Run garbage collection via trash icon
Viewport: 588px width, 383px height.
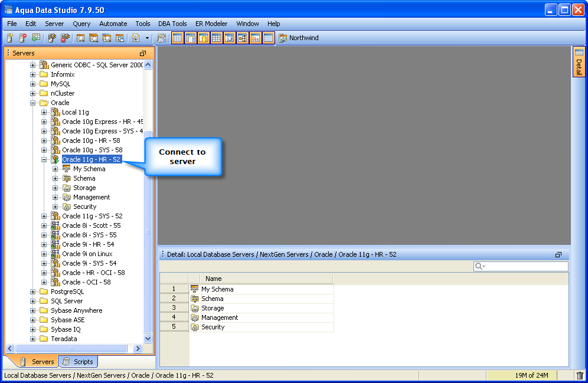click(x=580, y=375)
